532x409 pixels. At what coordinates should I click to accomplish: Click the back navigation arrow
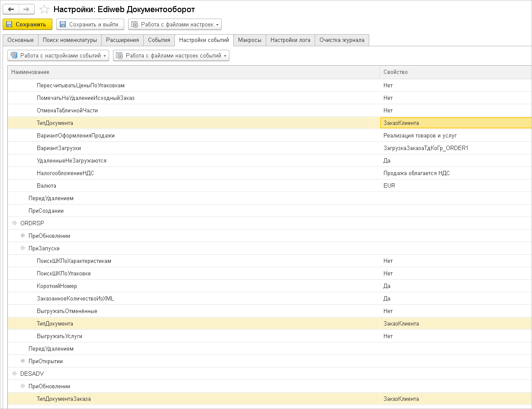click(11, 9)
